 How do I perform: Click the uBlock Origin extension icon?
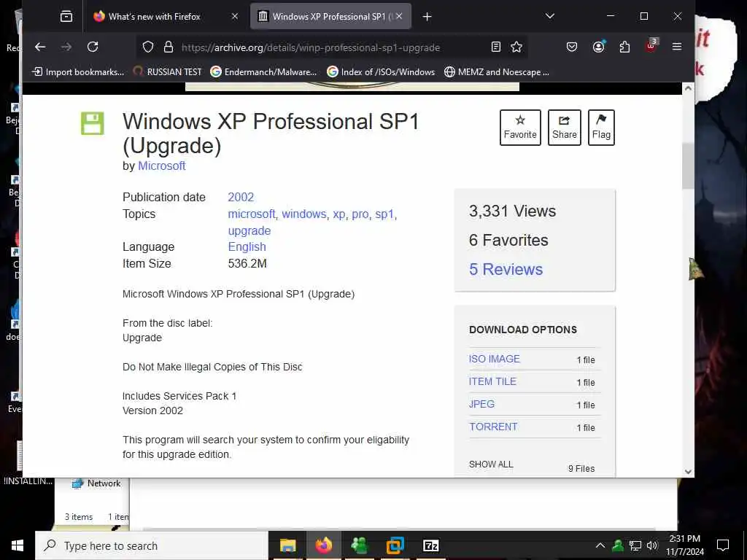pyautogui.click(x=651, y=46)
